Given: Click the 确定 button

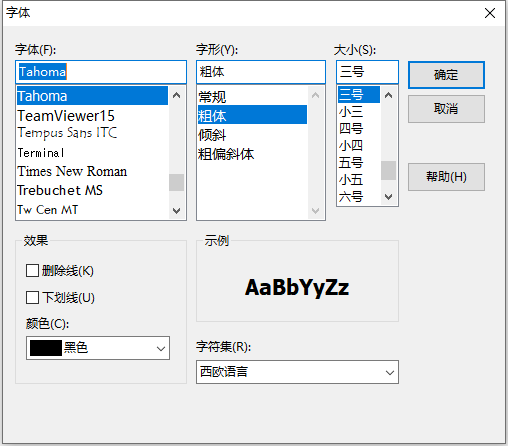Looking at the screenshot, I should 446,75.
